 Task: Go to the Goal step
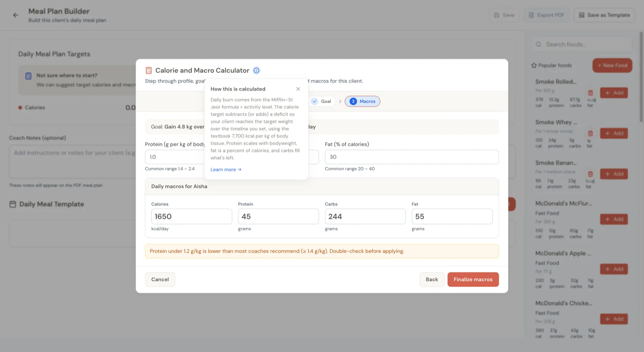322,101
